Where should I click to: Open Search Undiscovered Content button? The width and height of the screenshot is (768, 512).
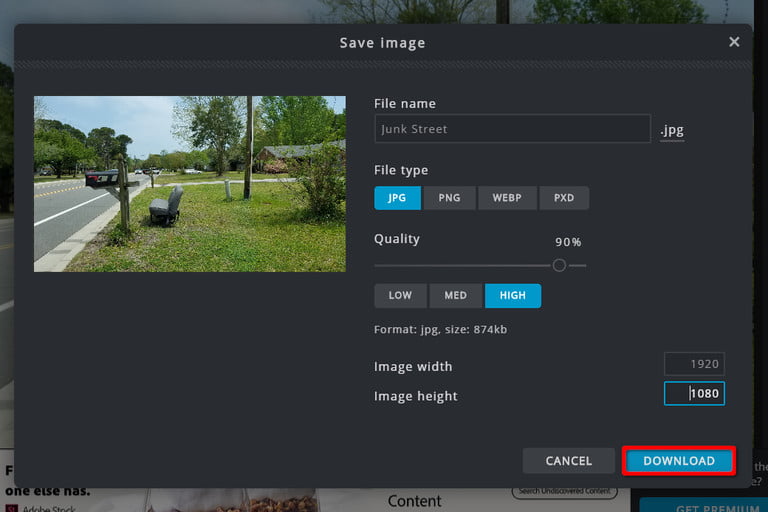coord(564,491)
